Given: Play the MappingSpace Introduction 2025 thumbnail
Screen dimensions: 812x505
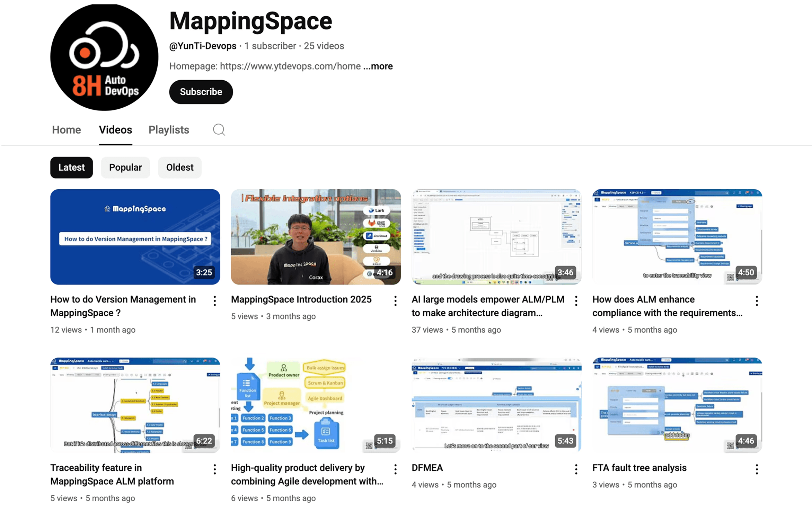Looking at the screenshot, I should [x=316, y=237].
